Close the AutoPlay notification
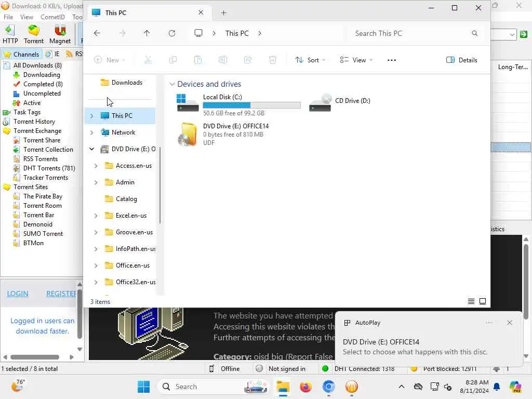532x399 pixels. point(509,323)
